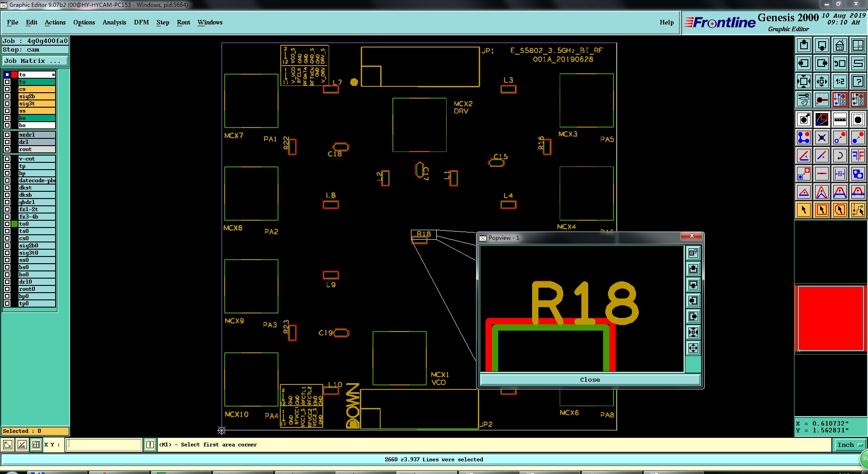Select the fz1-2t layer name
Image resolution: width=868 pixels, height=474 pixels.
[37, 209]
